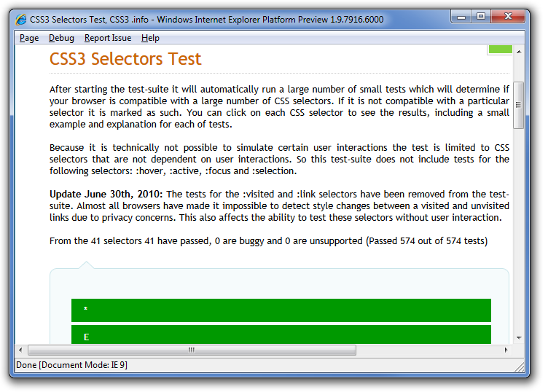Click the 'Done [Document Mode: IE 9]' status text

71,365
